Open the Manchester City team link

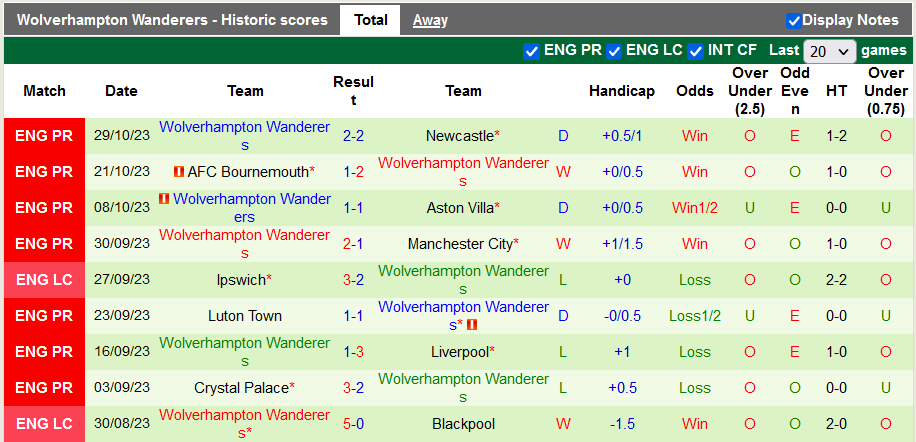tap(460, 244)
